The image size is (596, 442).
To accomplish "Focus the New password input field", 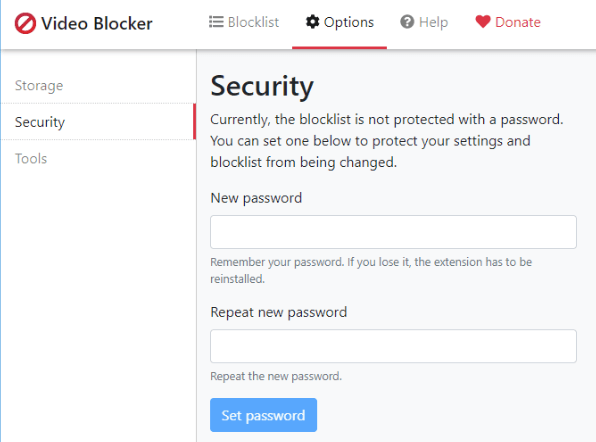I will pos(393,232).
